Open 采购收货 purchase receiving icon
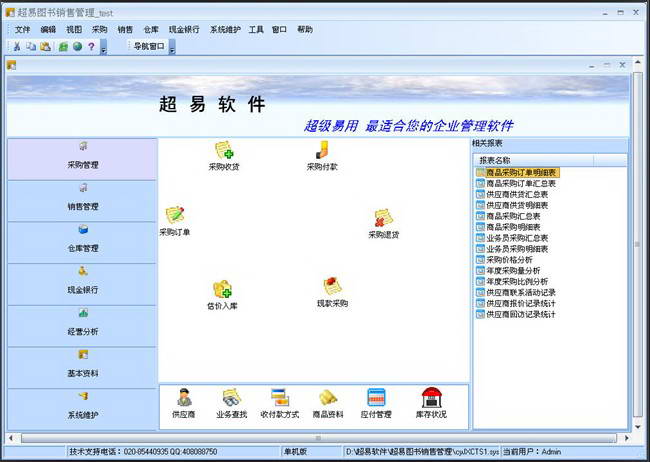The image size is (650, 462). [224, 156]
